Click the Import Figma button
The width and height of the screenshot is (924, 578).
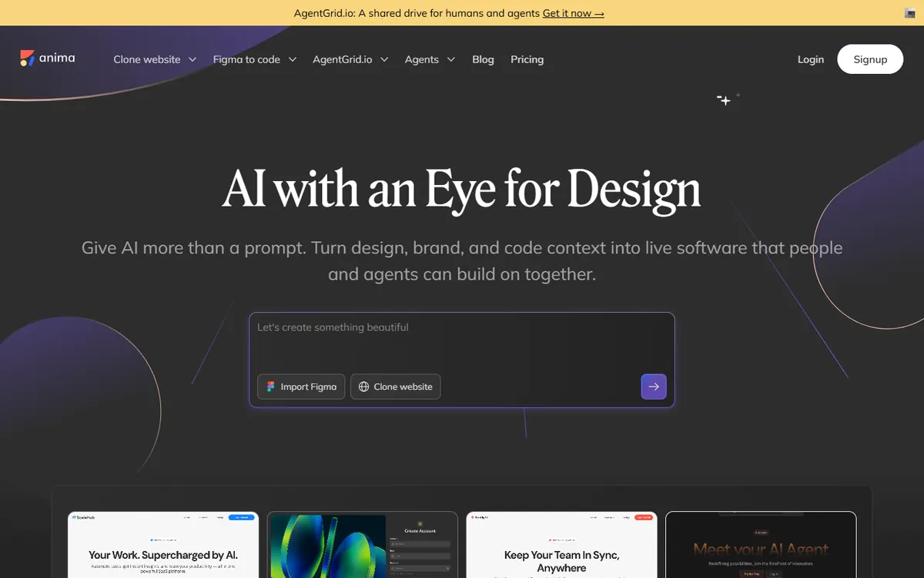pyautogui.click(x=301, y=387)
